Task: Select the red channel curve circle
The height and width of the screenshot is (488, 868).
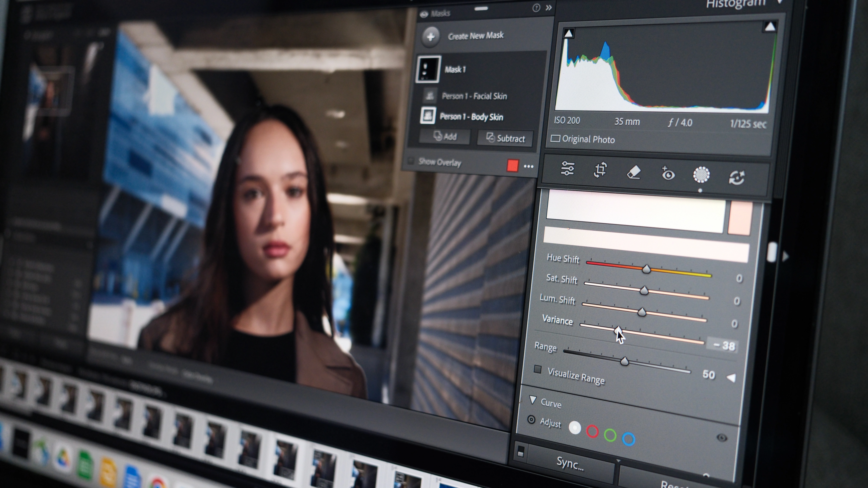Action: pos(592,431)
